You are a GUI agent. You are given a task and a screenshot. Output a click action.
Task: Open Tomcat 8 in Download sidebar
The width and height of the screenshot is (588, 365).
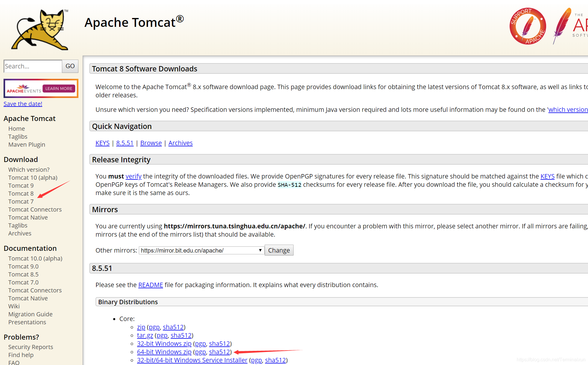pyautogui.click(x=21, y=194)
